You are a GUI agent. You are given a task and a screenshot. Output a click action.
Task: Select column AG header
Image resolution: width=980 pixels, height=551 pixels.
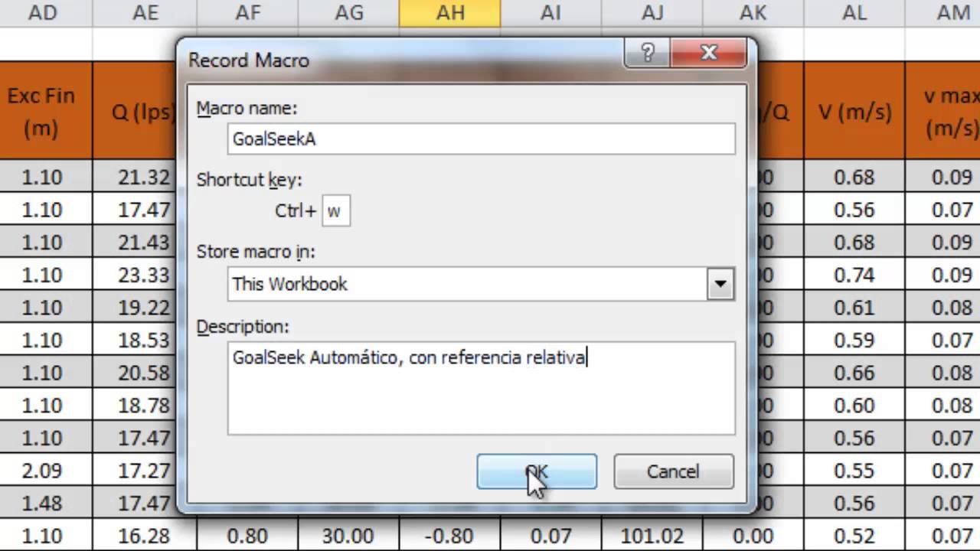pos(349,12)
